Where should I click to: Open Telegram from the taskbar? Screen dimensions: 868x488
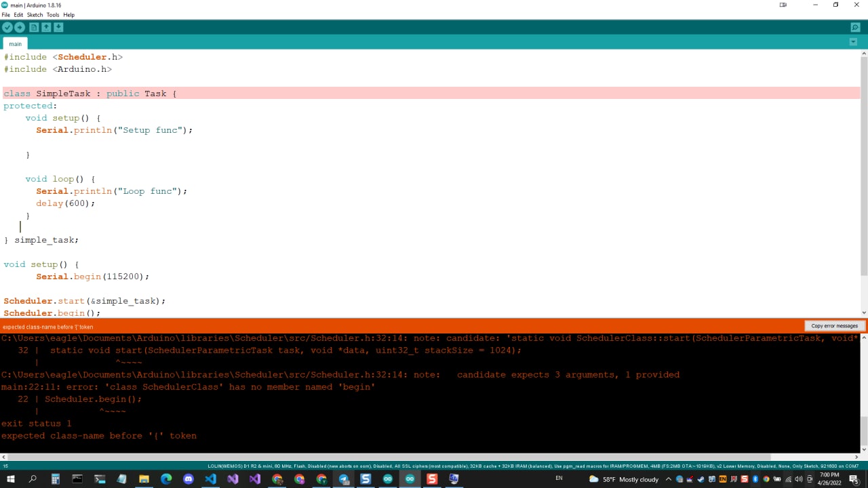coord(344,479)
